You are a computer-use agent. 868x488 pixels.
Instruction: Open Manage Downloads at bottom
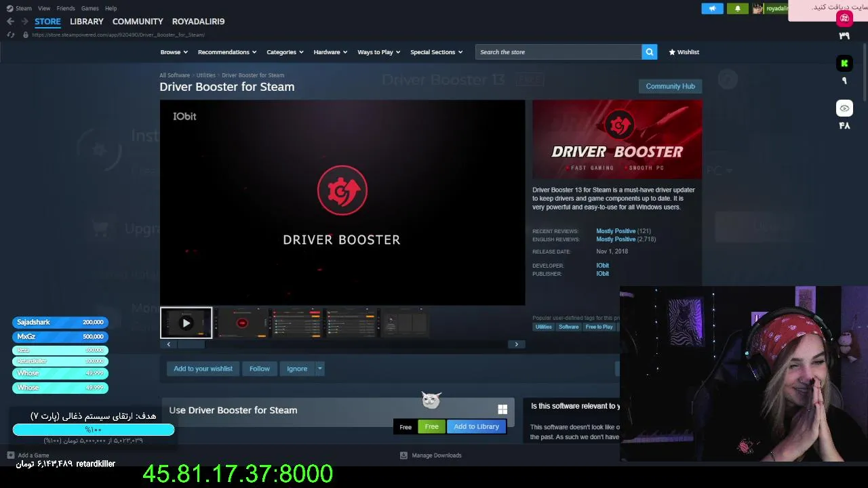pos(431,455)
